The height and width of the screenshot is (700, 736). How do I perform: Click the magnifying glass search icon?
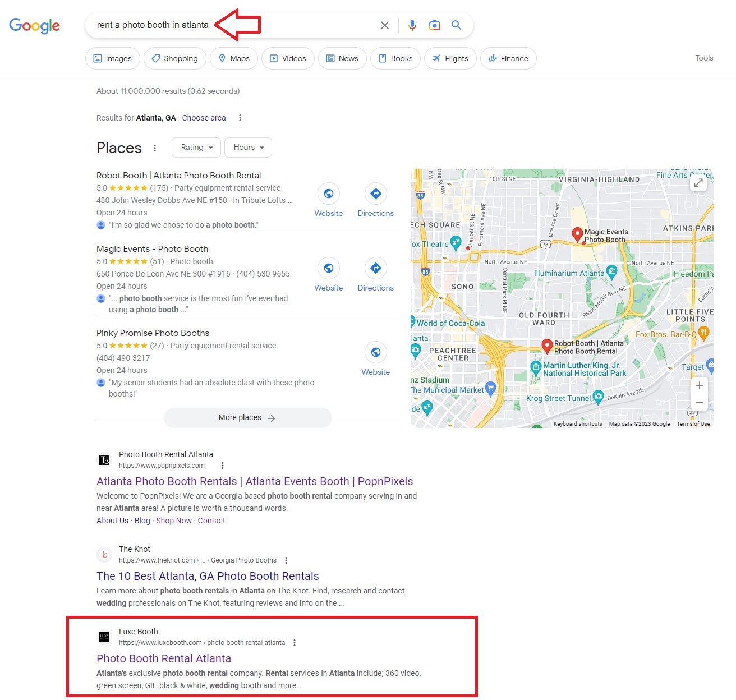click(x=457, y=25)
